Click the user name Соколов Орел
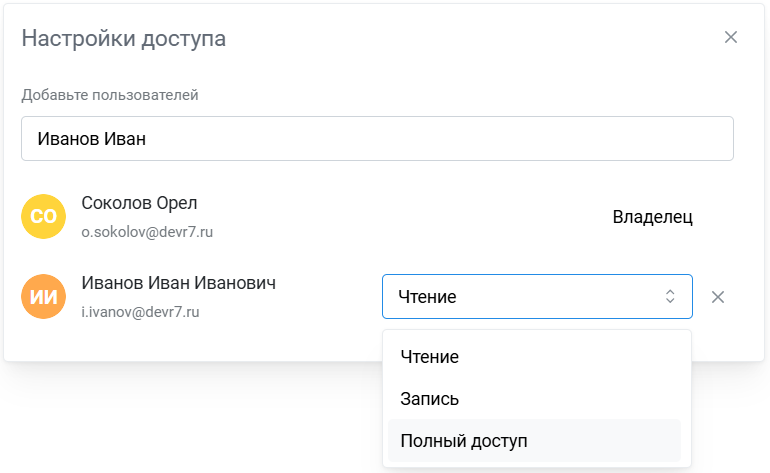Screen dimensions: 770x473 (x=139, y=203)
